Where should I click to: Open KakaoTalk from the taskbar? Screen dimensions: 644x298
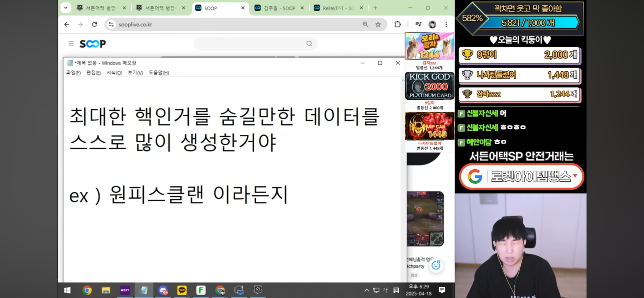click(x=182, y=290)
